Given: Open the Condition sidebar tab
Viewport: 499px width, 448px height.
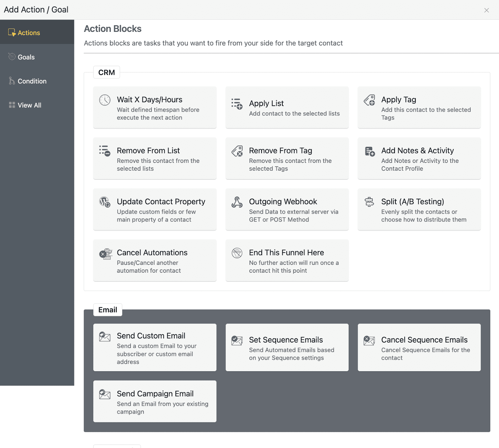Looking at the screenshot, I should pyautogui.click(x=32, y=81).
